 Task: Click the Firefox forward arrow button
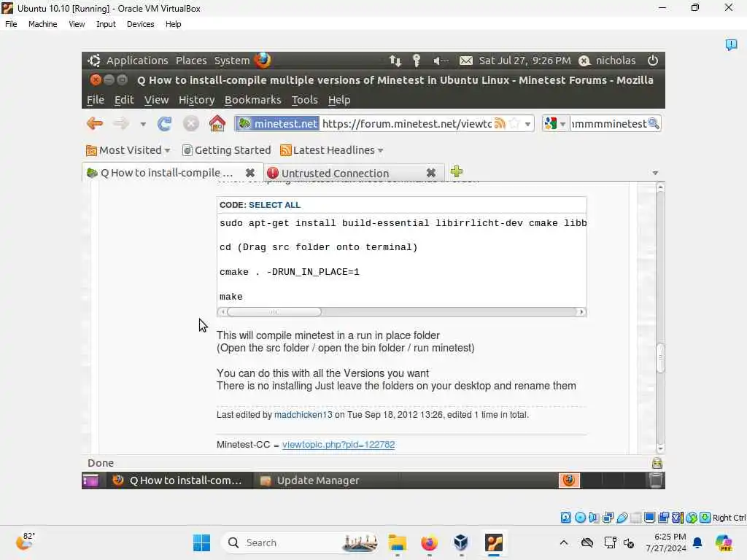tap(121, 124)
